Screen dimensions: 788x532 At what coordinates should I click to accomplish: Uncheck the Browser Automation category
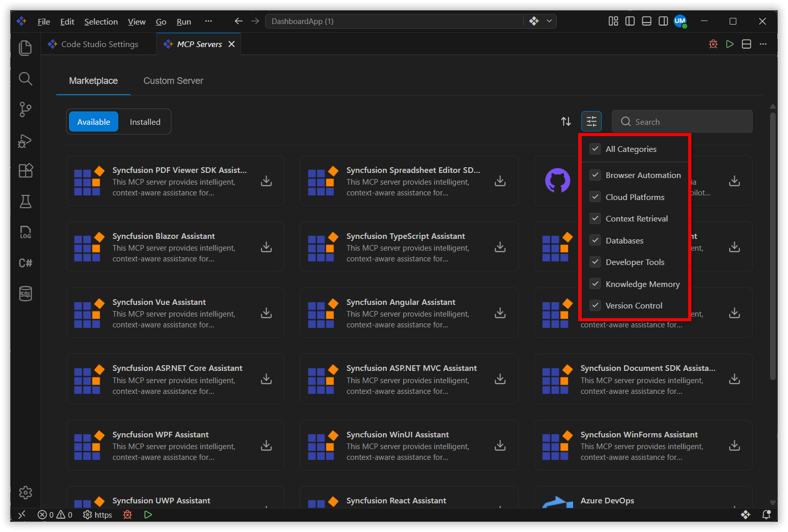(595, 175)
